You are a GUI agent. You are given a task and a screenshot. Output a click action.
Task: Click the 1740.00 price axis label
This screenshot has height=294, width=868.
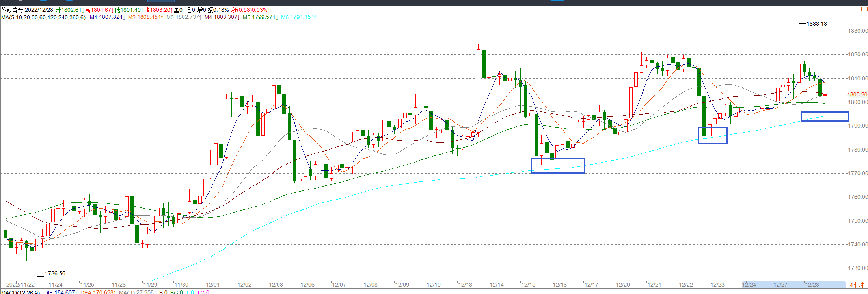[x=858, y=244]
